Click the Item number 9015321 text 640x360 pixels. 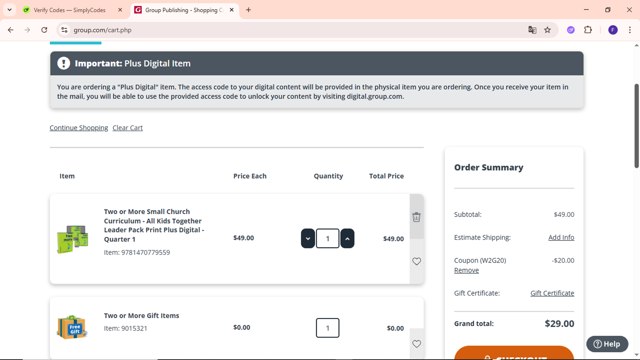point(125,328)
